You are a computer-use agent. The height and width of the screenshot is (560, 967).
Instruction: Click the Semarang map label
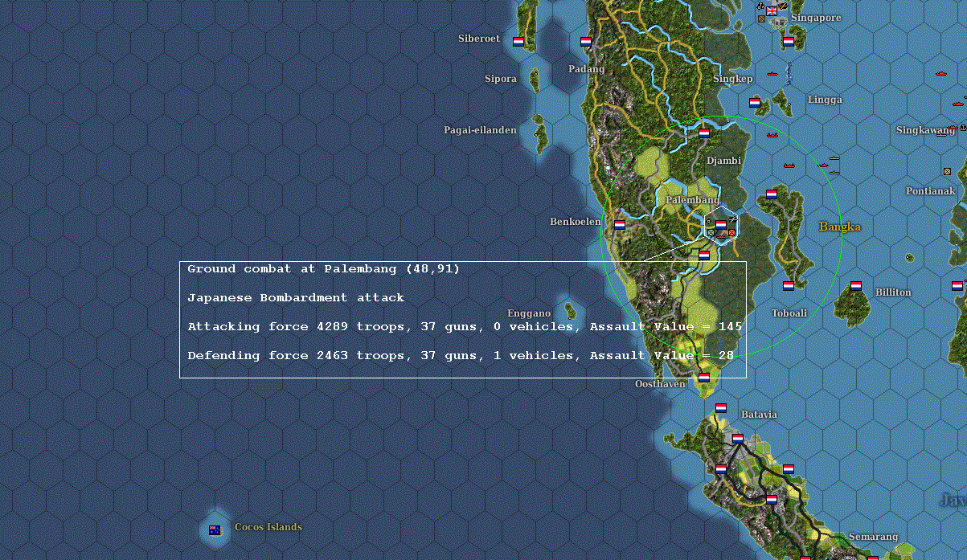click(873, 537)
